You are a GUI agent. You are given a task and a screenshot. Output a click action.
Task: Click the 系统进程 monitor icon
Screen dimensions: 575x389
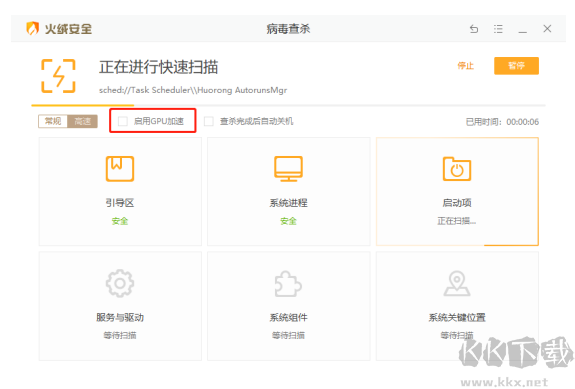288,168
